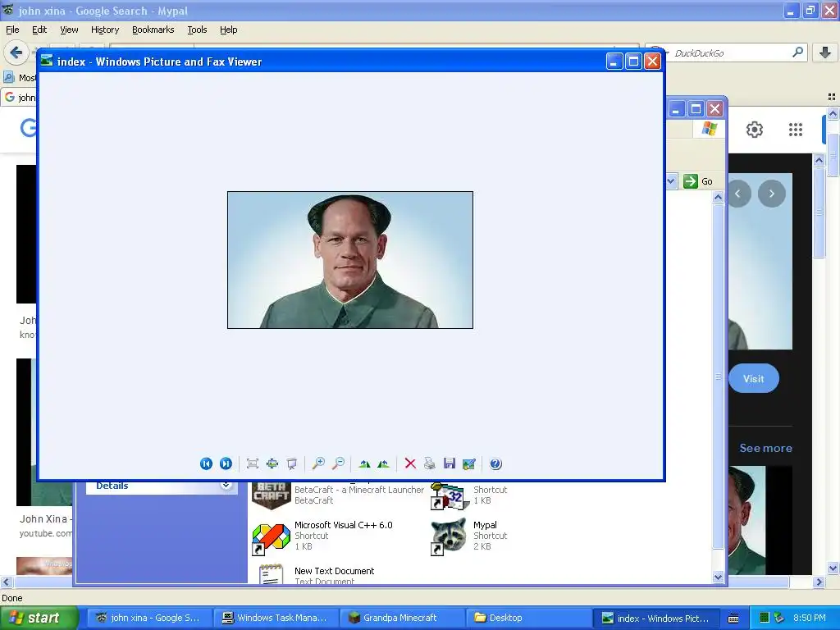The height and width of the screenshot is (630, 840).
Task: Click the john xina browser tab
Action: [19, 97]
